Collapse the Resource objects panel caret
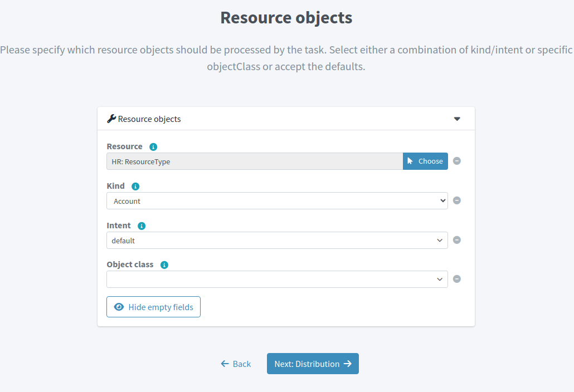The width and height of the screenshot is (574, 392). (457, 119)
